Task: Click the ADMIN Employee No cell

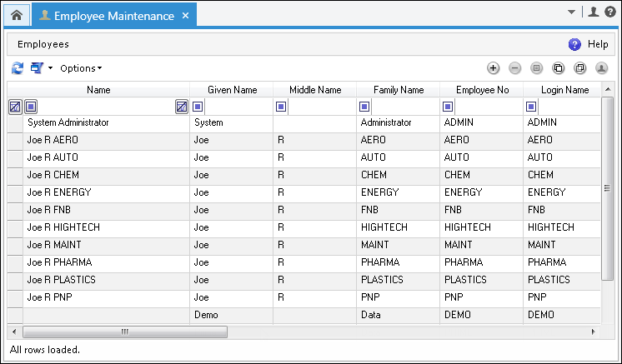Action: point(482,122)
